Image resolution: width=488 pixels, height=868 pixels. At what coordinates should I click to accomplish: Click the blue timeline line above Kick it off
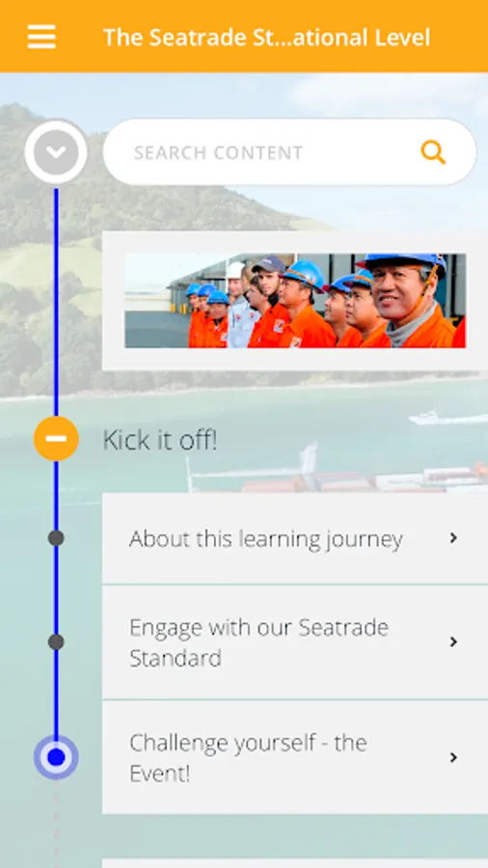(x=56, y=302)
